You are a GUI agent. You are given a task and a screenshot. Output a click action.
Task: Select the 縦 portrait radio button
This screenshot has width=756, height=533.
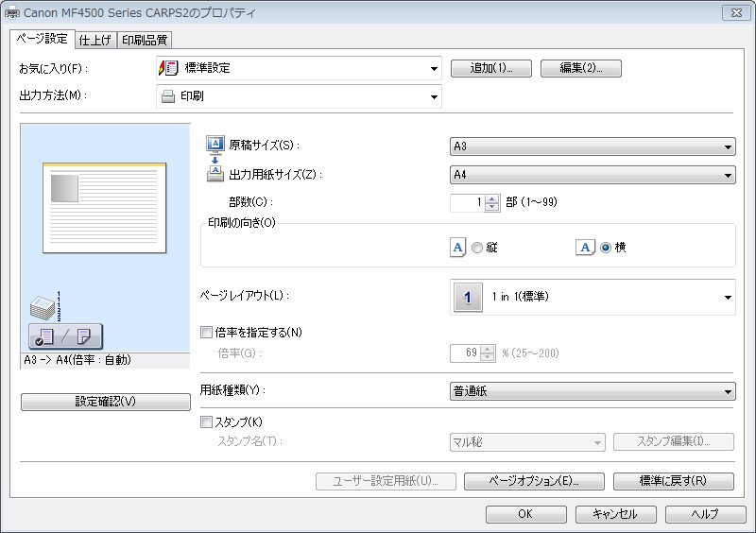[x=477, y=248]
